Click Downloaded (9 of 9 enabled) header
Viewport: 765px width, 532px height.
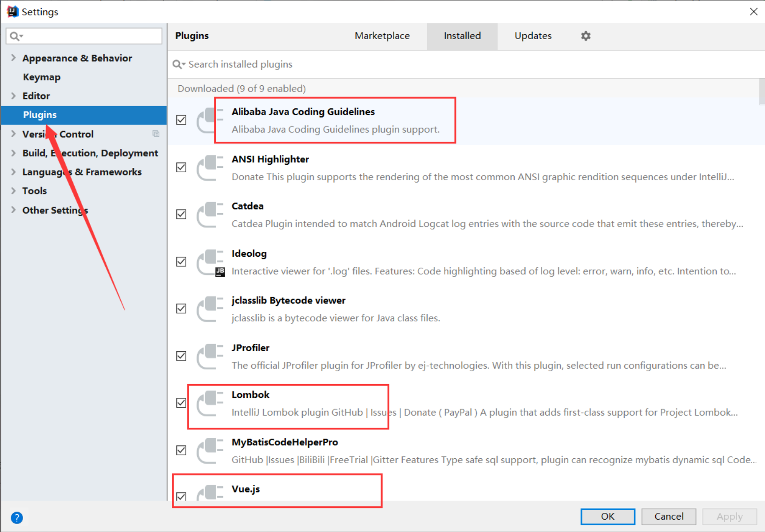[x=242, y=88]
